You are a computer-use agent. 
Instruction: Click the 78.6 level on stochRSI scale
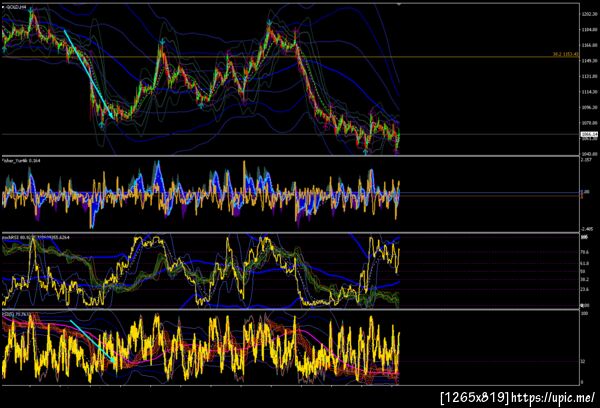pos(585,252)
